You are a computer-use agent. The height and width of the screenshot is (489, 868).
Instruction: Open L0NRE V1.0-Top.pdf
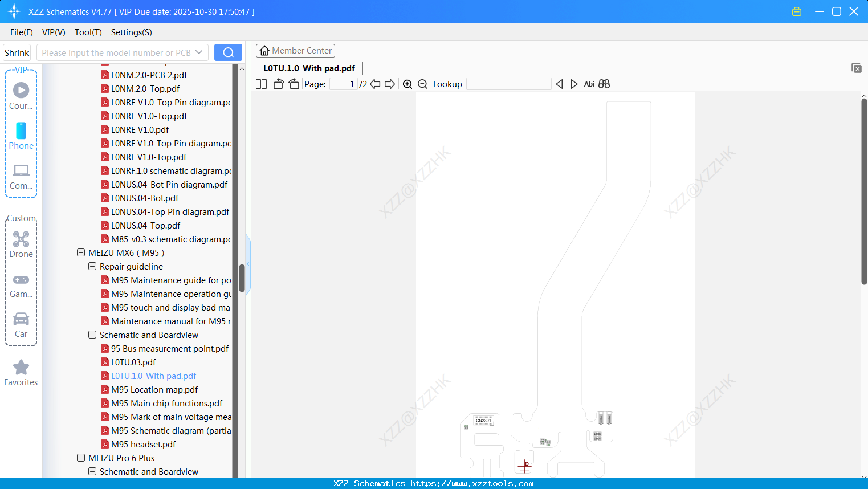coord(149,116)
